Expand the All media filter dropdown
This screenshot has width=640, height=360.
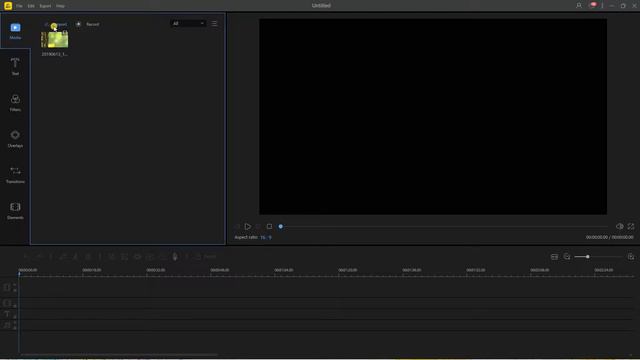click(x=188, y=23)
